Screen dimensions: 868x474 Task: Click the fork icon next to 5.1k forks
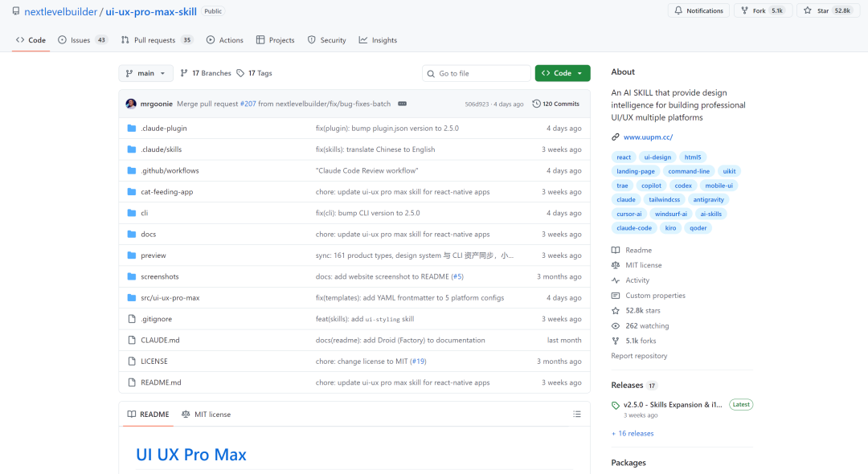coord(615,341)
